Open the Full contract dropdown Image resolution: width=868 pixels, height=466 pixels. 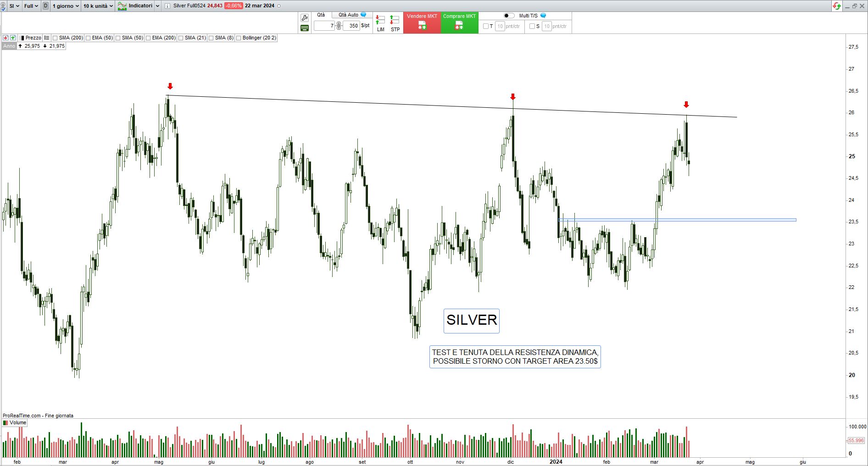pos(31,6)
